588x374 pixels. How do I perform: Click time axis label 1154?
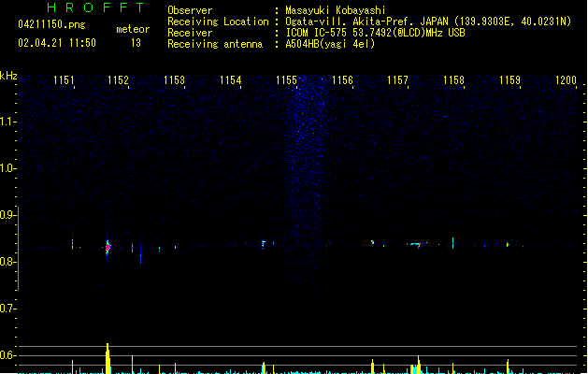pyautogui.click(x=230, y=80)
